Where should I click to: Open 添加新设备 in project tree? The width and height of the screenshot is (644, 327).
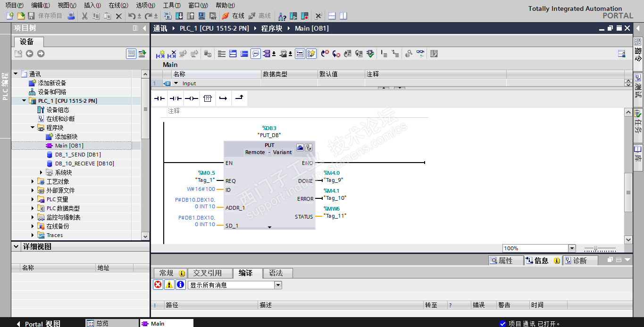pos(52,83)
